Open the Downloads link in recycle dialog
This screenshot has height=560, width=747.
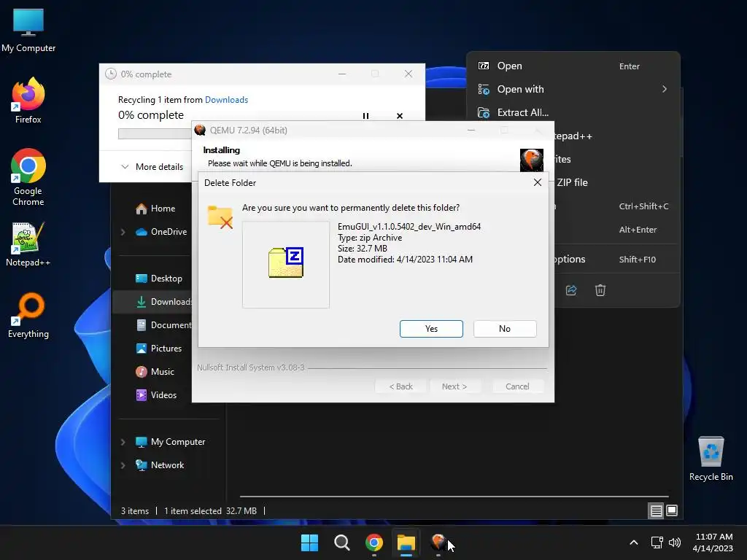point(226,99)
